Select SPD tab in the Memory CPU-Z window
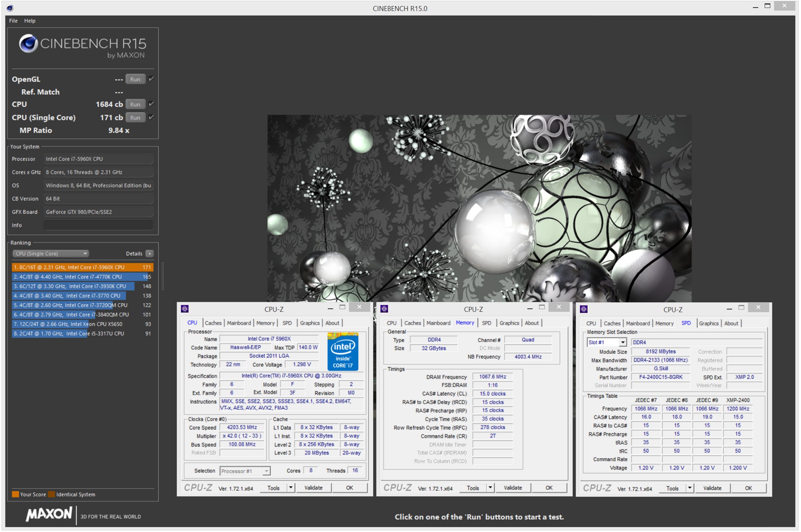 [x=486, y=323]
